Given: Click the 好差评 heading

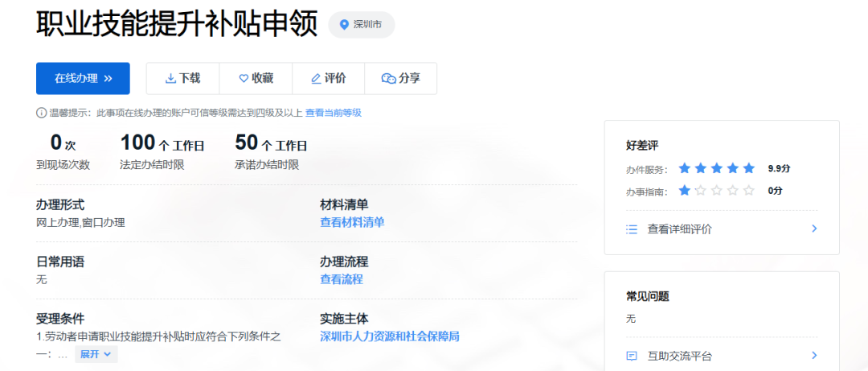Looking at the screenshot, I should click(x=642, y=146).
